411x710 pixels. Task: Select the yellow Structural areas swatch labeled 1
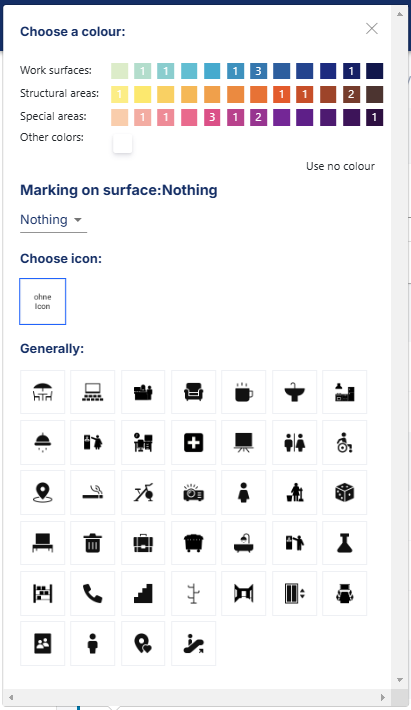pos(119,94)
